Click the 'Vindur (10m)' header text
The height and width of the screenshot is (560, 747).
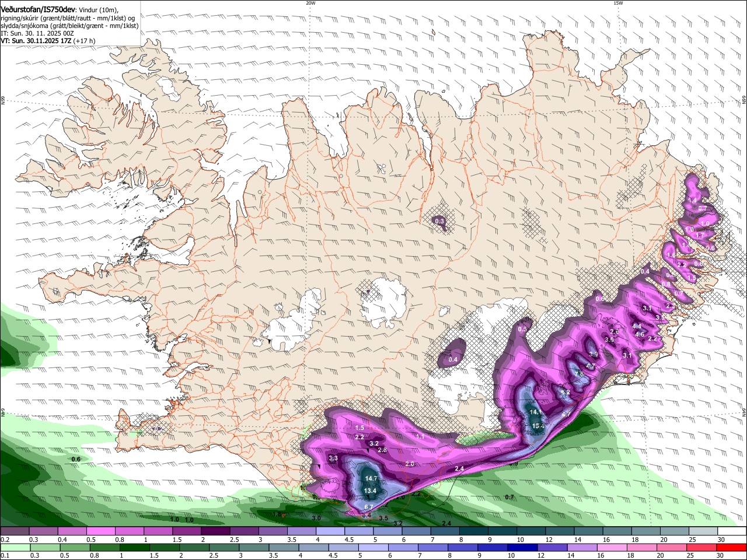[99, 10]
